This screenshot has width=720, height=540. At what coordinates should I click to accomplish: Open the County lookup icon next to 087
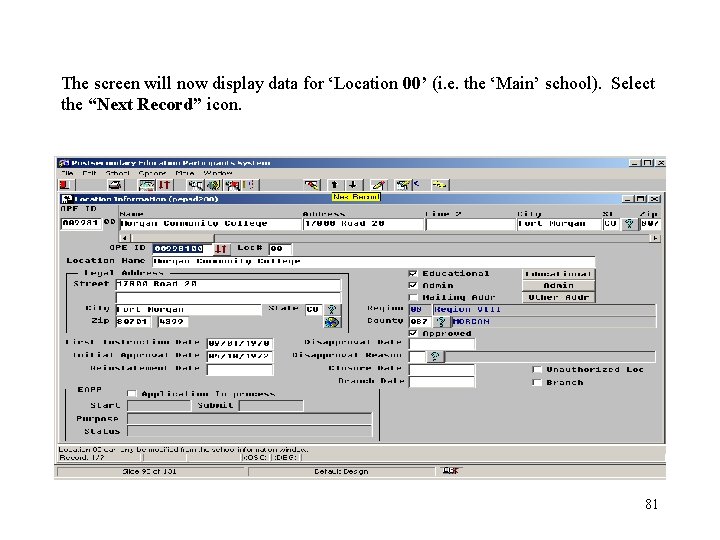tap(441, 321)
